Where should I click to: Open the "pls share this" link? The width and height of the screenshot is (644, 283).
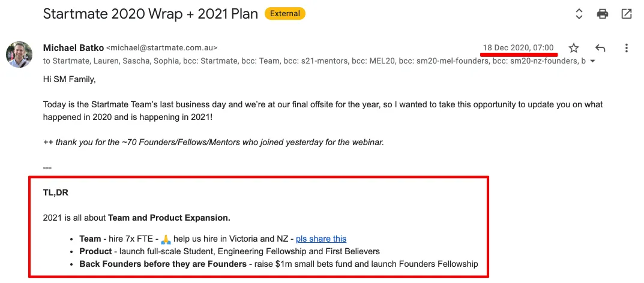321,239
